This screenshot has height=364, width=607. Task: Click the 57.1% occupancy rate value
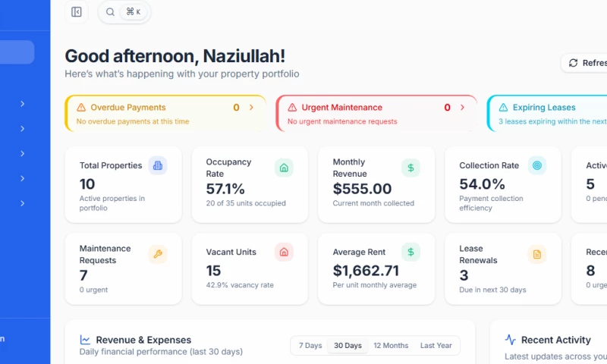(x=225, y=189)
